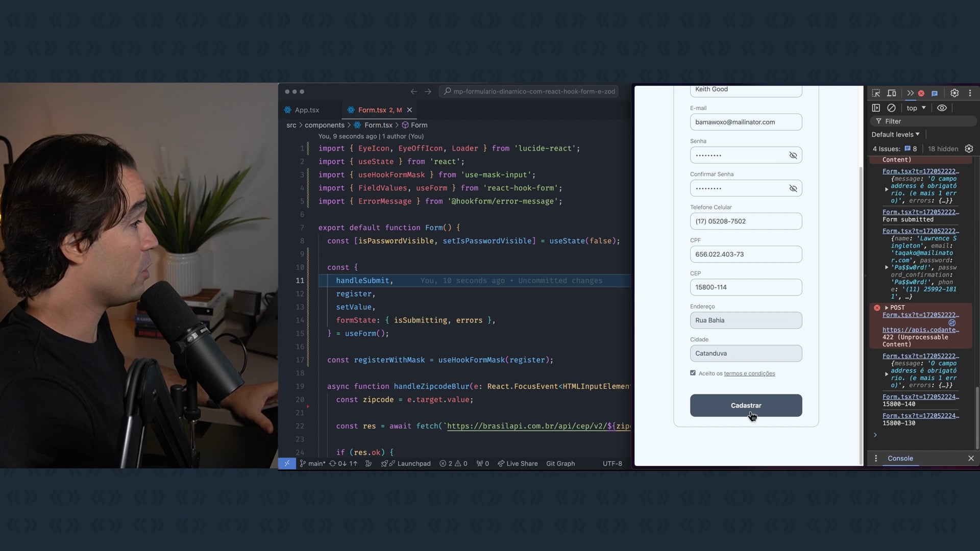Clear console with the ban icon
The height and width of the screenshot is (551, 980).
[891, 108]
